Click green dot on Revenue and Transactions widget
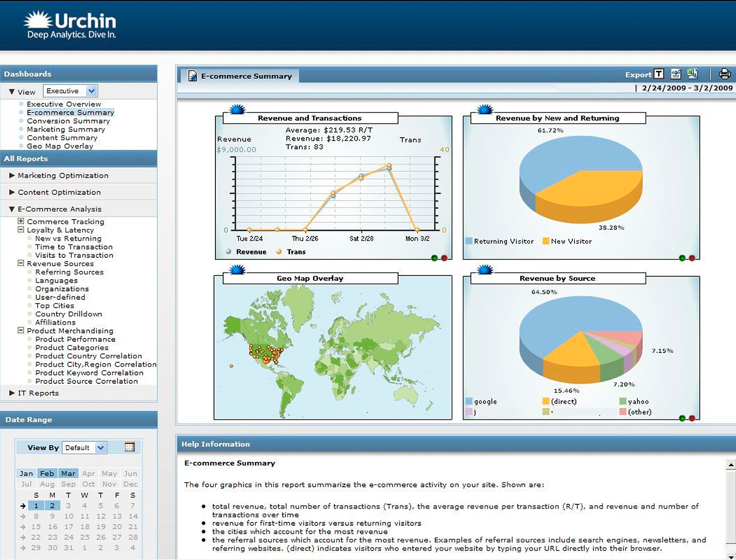Screen dimensions: 736x560 click(x=435, y=258)
